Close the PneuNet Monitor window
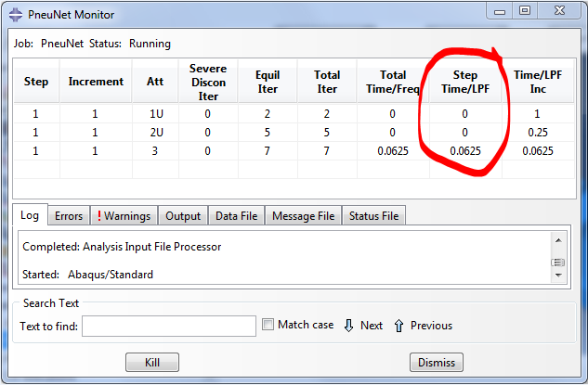This screenshot has height=385, width=588. point(559,10)
